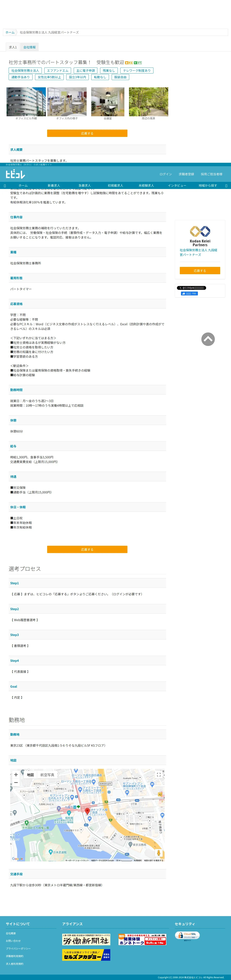The image size is (231, 980).
Task: Click the ホーム breadcrumb link
Action: coord(10,32)
